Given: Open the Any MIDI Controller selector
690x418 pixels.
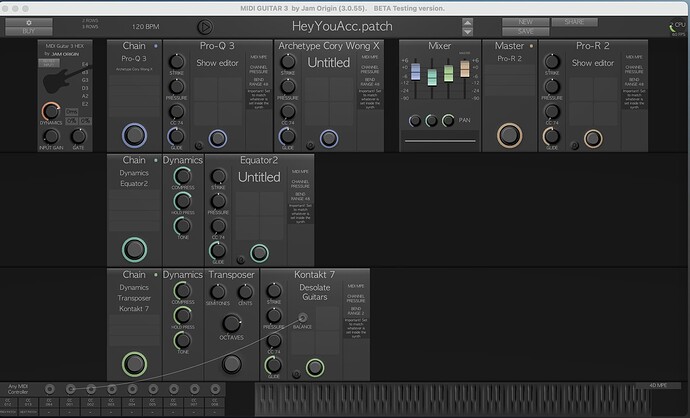Looking at the screenshot, I should click(18, 389).
